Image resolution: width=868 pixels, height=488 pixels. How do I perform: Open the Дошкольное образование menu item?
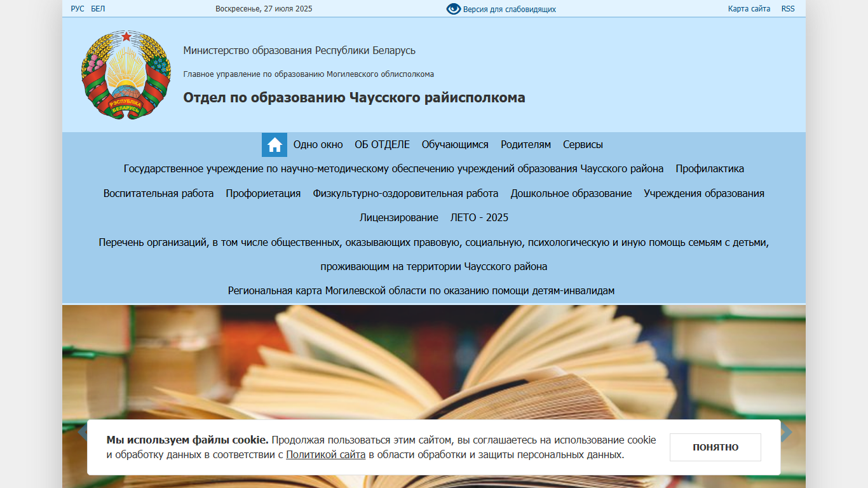click(571, 193)
